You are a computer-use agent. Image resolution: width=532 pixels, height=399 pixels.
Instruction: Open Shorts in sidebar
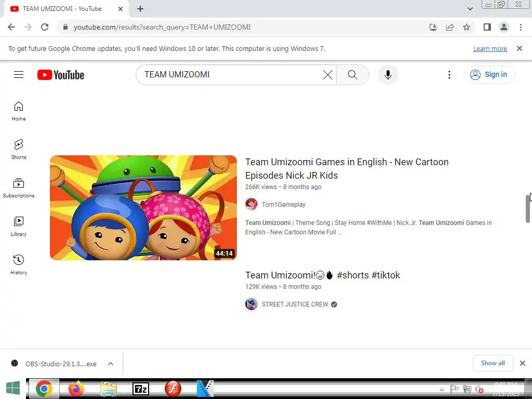coord(19,149)
